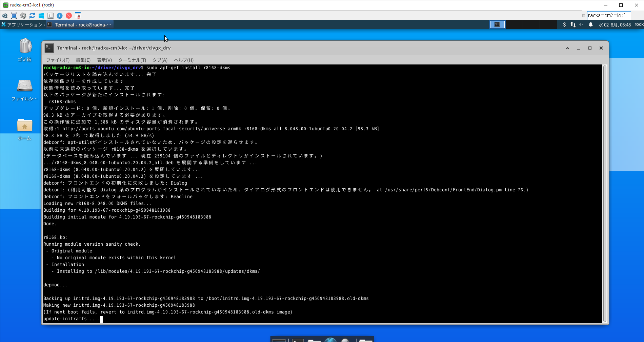Open the 表示(V) menu in Terminal
The height and width of the screenshot is (342, 644).
click(104, 60)
